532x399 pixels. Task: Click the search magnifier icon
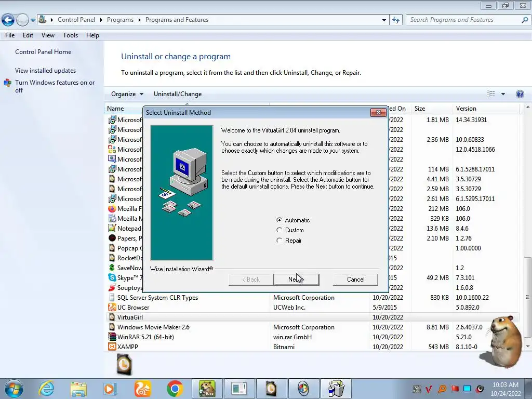[x=525, y=20]
